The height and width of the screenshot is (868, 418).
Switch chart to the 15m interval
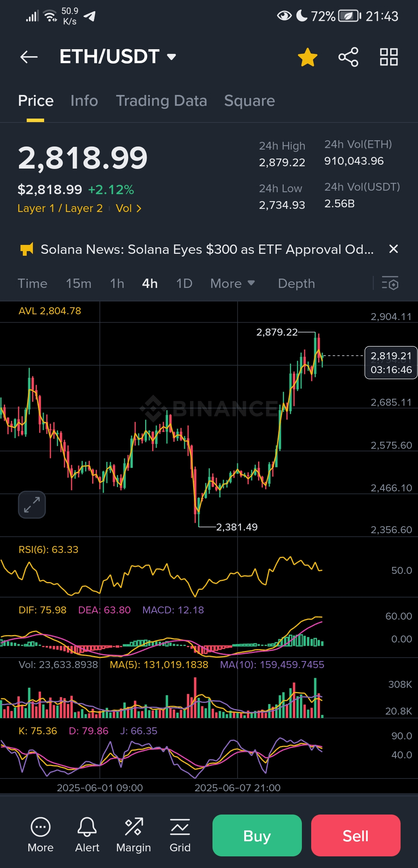pos(79,284)
